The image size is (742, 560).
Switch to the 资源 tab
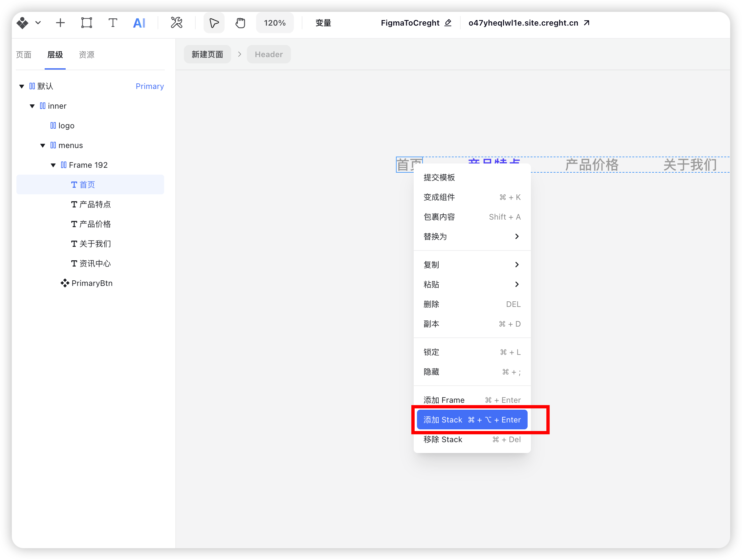[87, 55]
